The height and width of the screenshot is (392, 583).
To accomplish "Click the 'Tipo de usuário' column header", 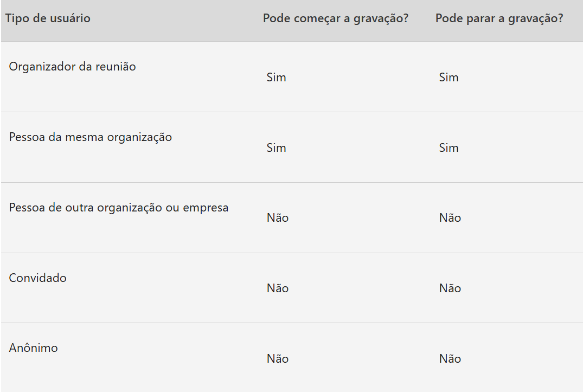I will (48, 18).
